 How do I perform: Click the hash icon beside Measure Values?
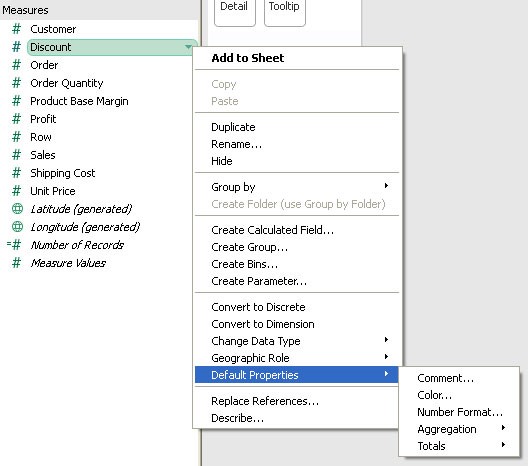(x=16, y=263)
